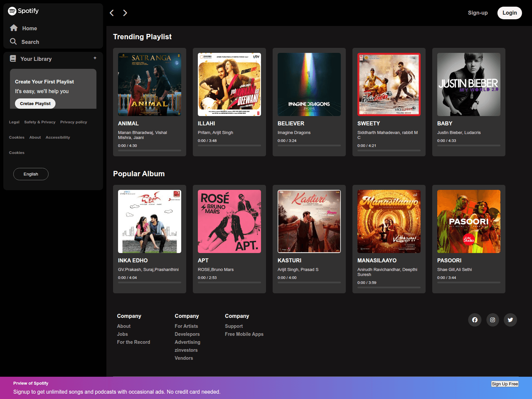Navigate forward with the right chevron
Image resolution: width=532 pixels, height=399 pixels.
pos(125,13)
